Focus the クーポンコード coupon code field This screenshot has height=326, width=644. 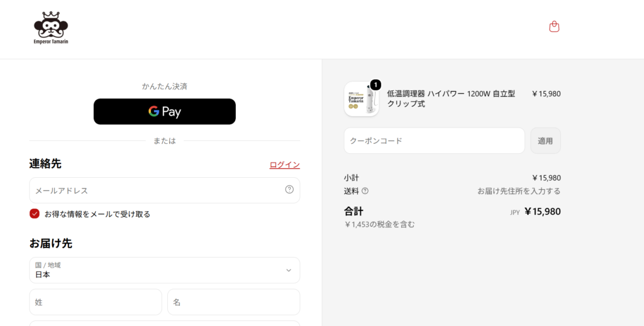pos(435,141)
